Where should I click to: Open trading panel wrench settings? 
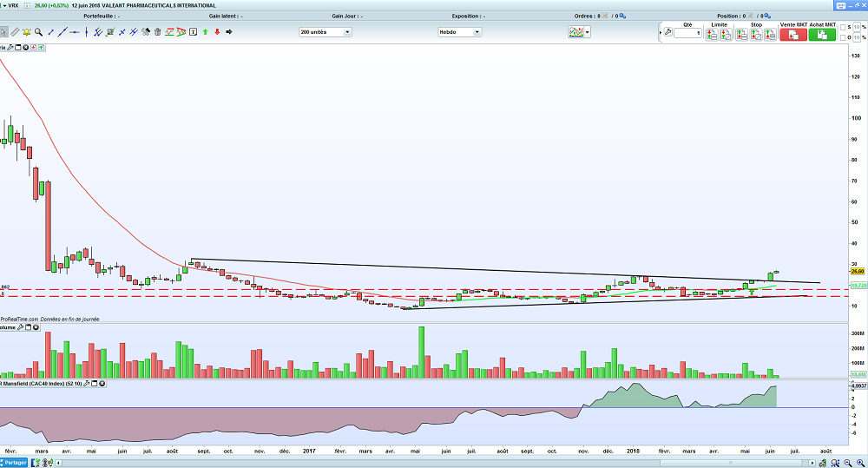[668, 32]
